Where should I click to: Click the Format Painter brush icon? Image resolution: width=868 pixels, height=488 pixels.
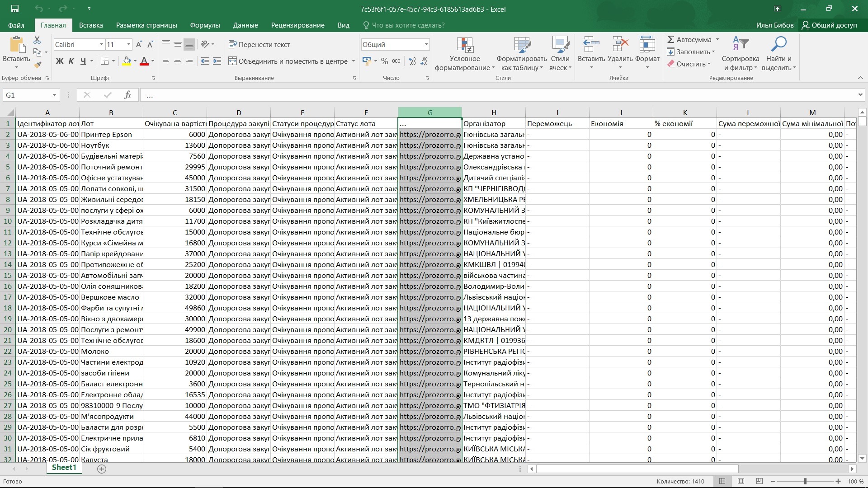tap(38, 65)
